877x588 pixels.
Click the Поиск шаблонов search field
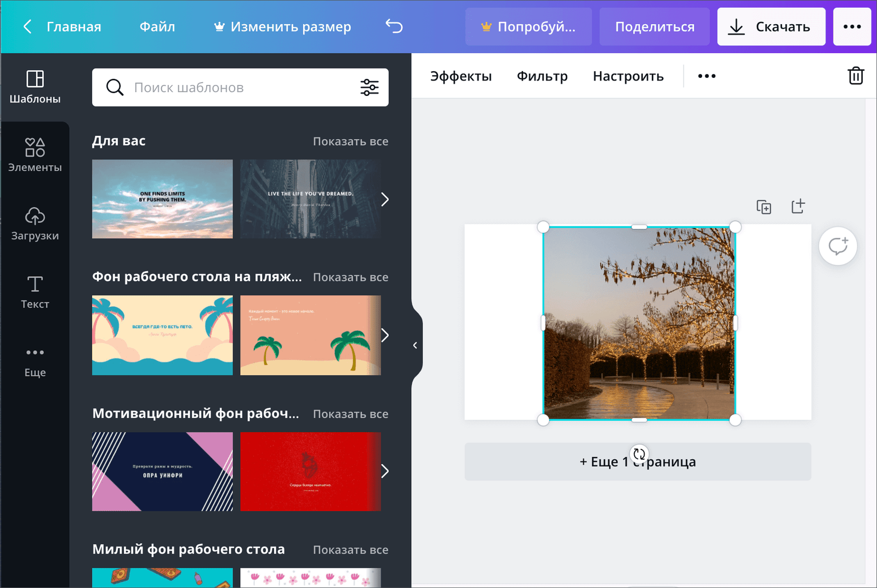(241, 87)
